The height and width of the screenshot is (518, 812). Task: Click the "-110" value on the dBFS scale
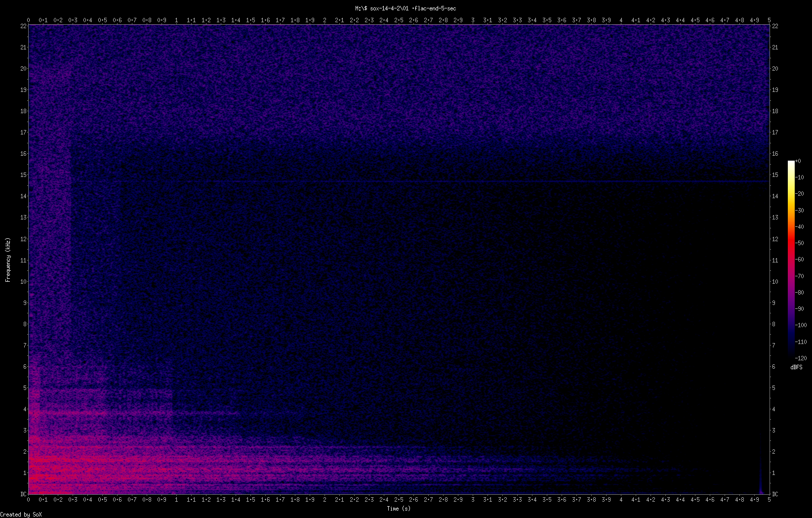click(x=801, y=342)
